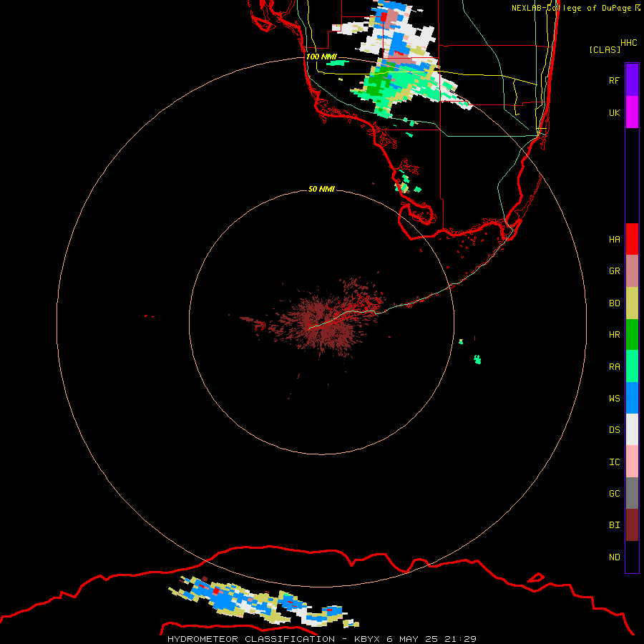Click the DS legend label
The width and height of the screenshot is (644, 644).
614,430
